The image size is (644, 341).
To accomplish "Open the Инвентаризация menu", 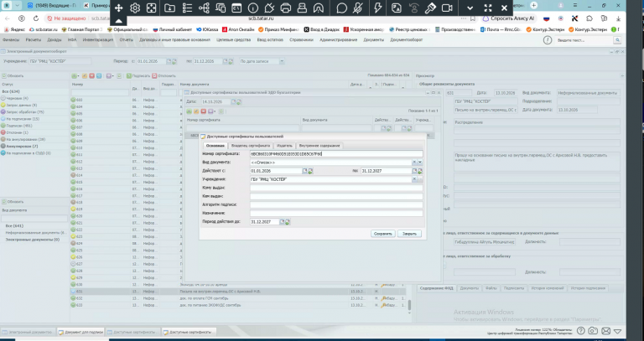I will [98, 40].
